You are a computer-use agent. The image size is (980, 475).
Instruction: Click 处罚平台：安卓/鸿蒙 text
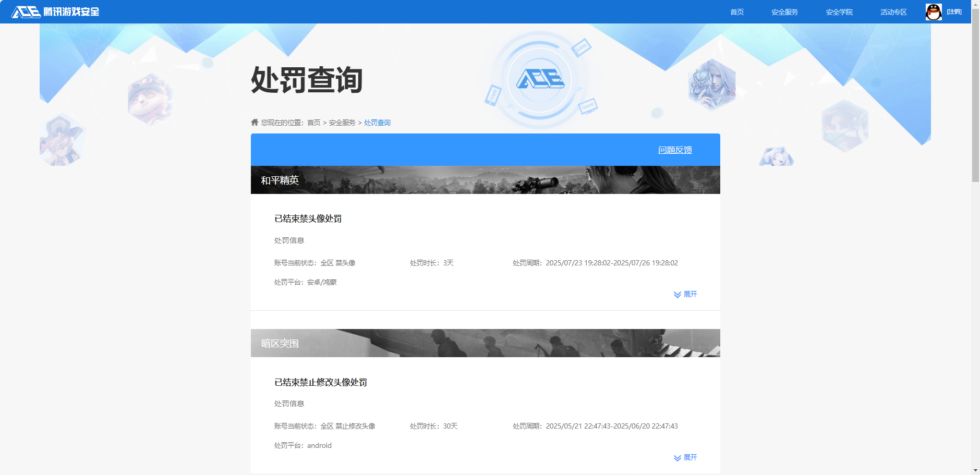[x=306, y=282]
